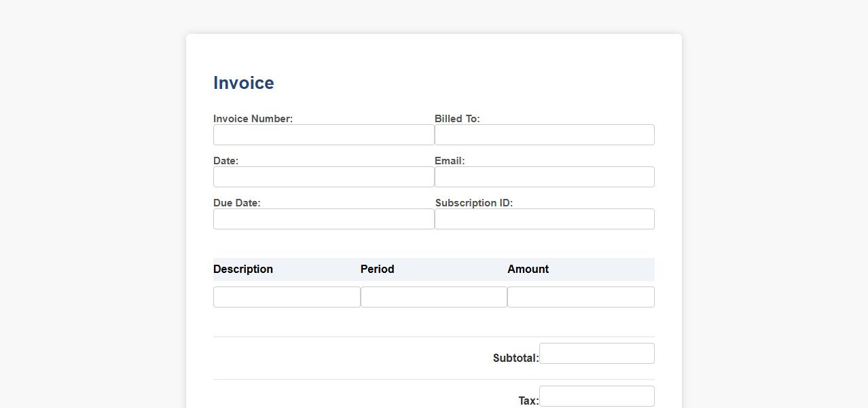868x408 pixels.
Task: Click the Invoice page heading
Action: pyautogui.click(x=244, y=83)
